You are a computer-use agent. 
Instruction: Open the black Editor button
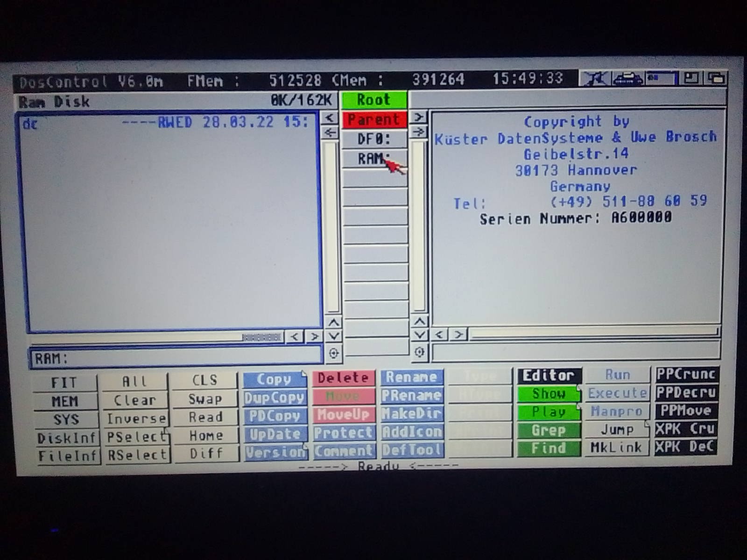pos(549,376)
